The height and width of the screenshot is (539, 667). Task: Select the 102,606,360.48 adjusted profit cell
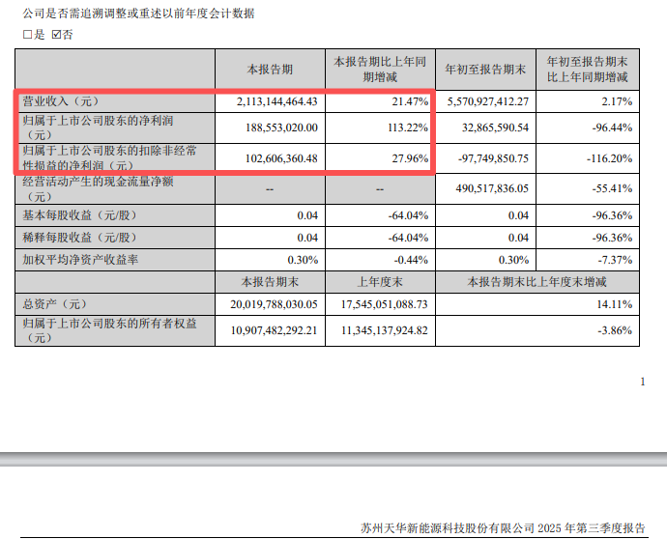click(x=268, y=158)
